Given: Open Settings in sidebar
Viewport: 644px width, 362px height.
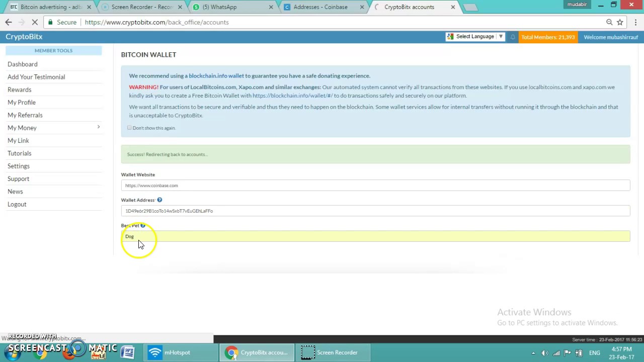Looking at the screenshot, I should pyautogui.click(x=19, y=166).
